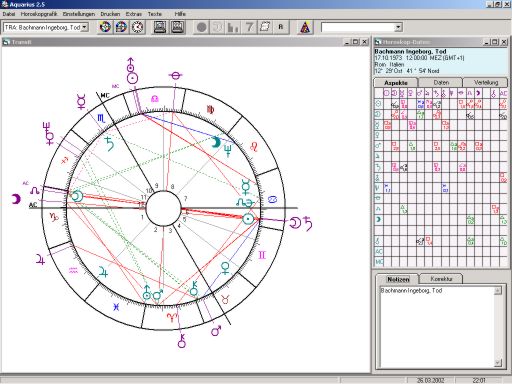Click the first computer monitor toolbar icon
The width and height of the screenshot is (512, 384).
160,27
